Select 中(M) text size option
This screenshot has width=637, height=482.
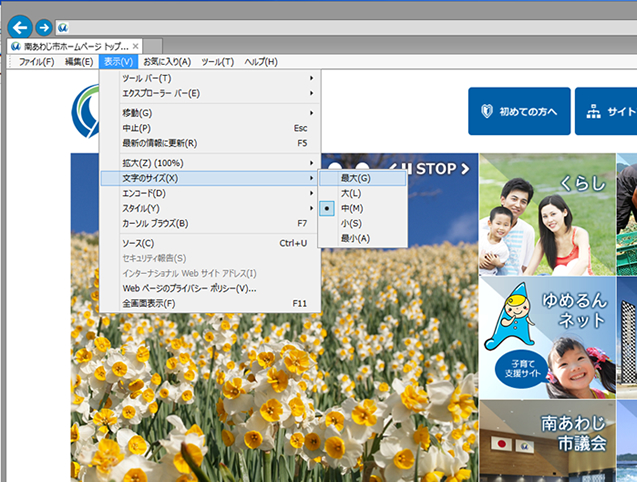[x=363, y=208]
